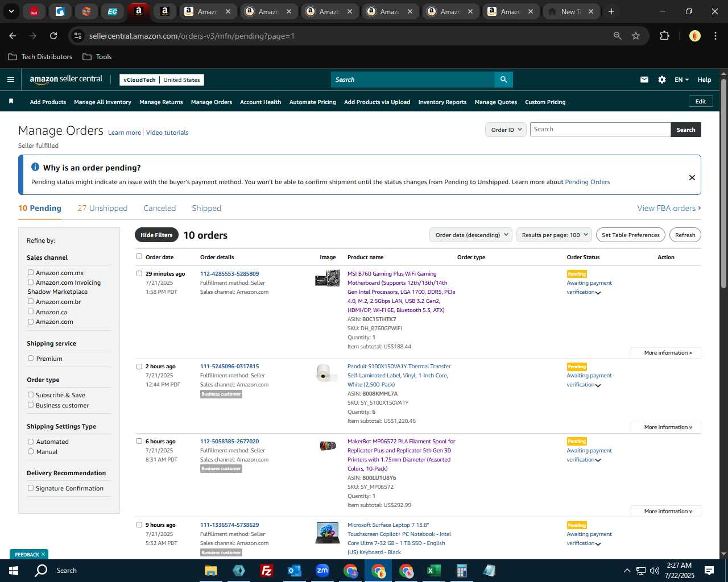The width and height of the screenshot is (728, 582).
Task: Open File Explorer from taskbar
Action: point(211,571)
